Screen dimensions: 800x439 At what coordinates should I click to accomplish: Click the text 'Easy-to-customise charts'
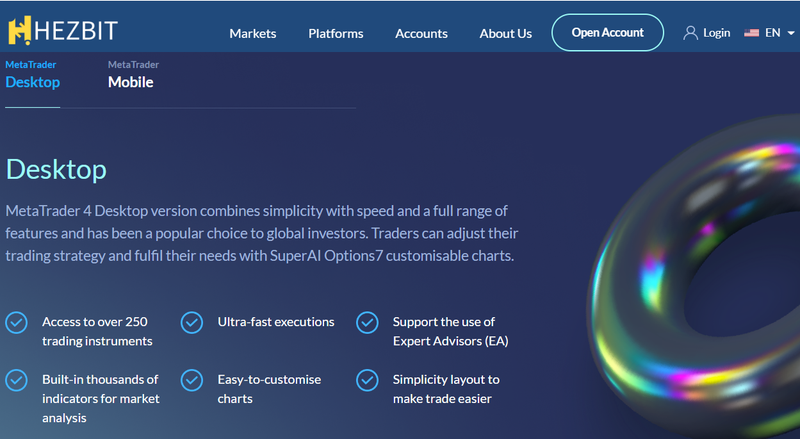(x=269, y=389)
